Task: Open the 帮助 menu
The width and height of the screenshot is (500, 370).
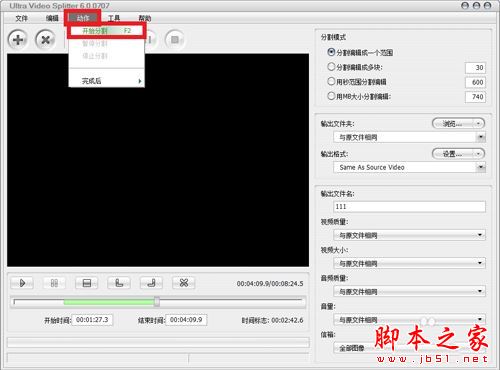Action: [x=145, y=18]
